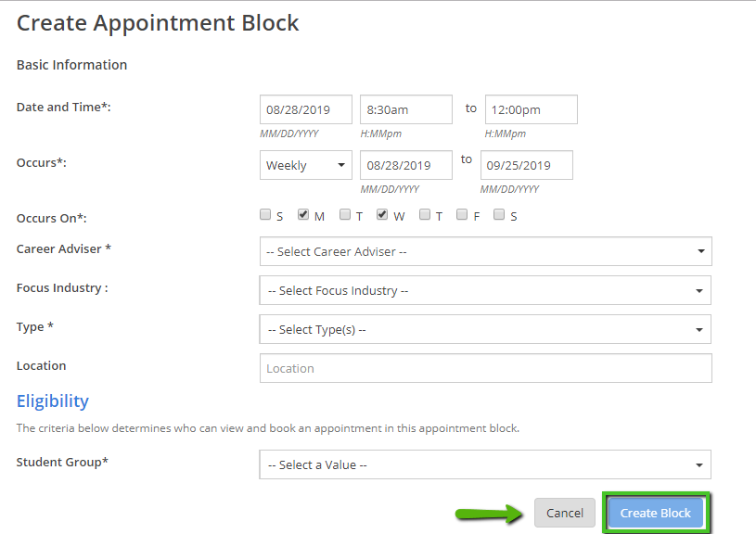Check the Thursday checkbox
756x534 pixels.
(x=425, y=215)
